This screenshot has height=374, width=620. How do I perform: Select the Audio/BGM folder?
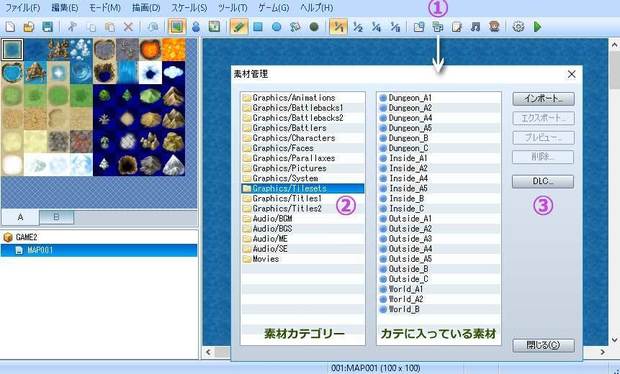pyautogui.click(x=303, y=219)
